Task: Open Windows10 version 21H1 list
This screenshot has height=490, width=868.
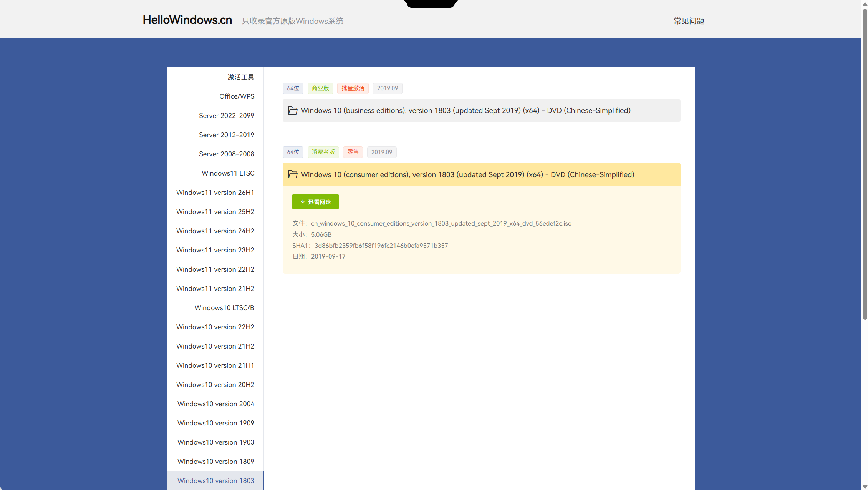Action: point(215,365)
